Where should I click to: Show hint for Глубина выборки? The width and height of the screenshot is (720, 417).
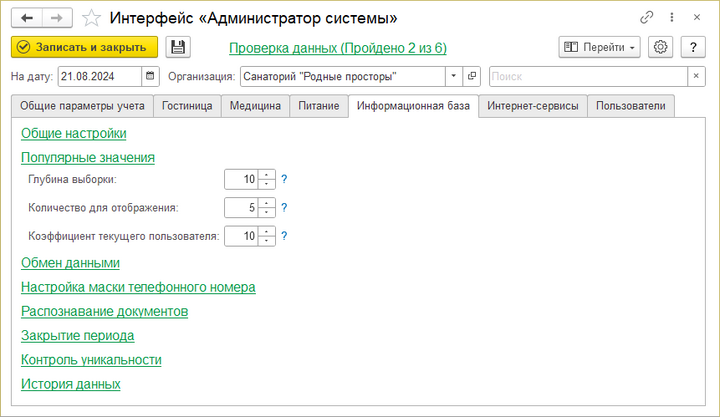click(x=284, y=179)
